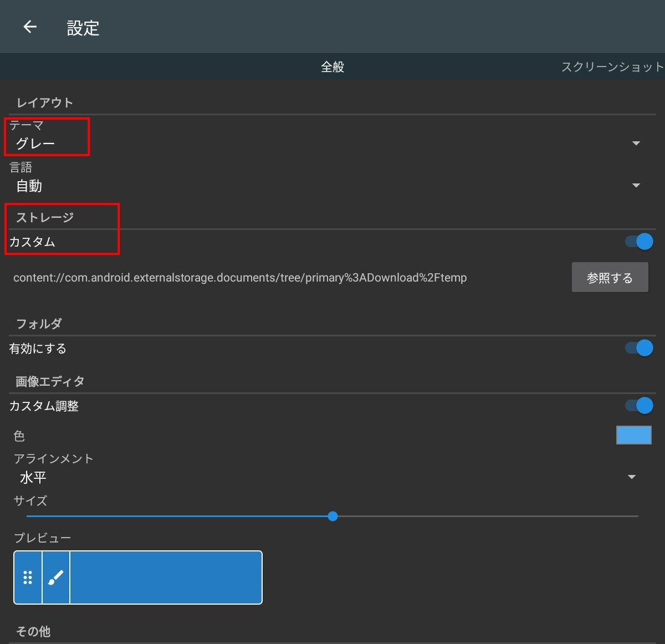The width and height of the screenshot is (665, 644).
Task: Click the プレビュー label
Action: (x=42, y=538)
